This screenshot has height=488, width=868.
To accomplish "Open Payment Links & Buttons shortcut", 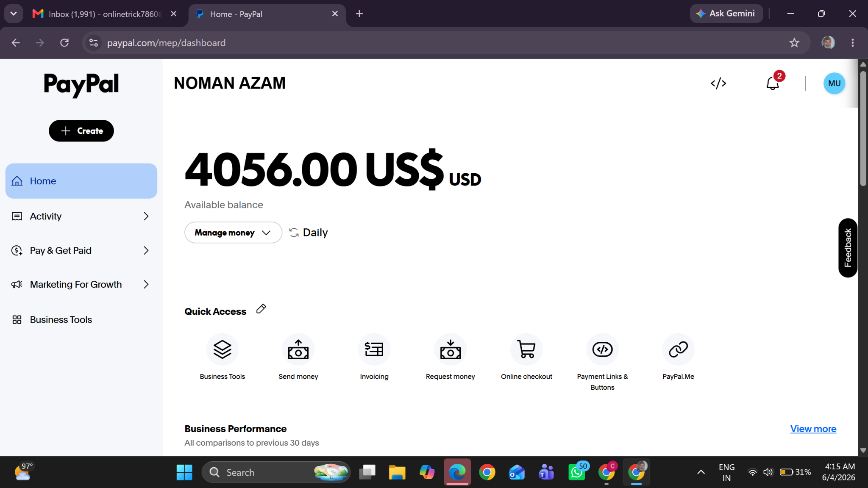I will [x=602, y=362].
